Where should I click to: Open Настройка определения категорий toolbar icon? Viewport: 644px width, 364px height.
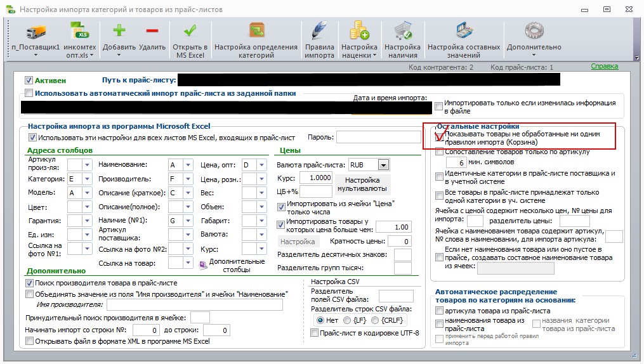[256, 31]
